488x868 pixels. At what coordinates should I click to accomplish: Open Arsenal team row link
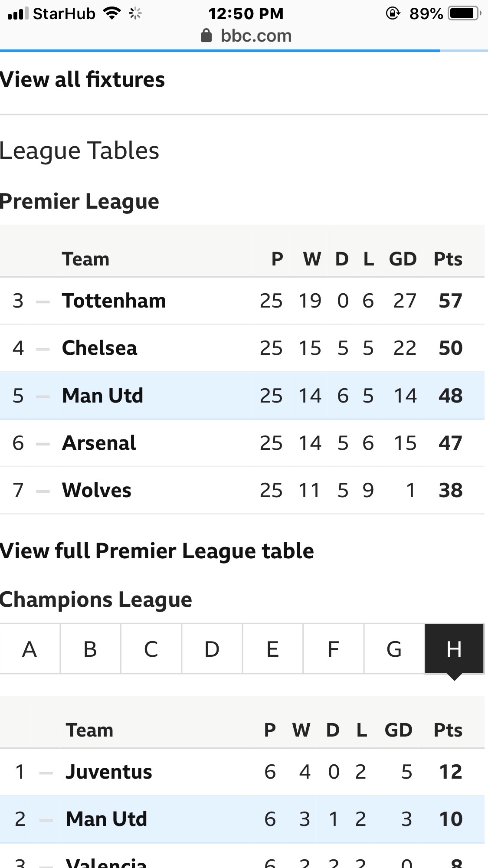coord(99,443)
